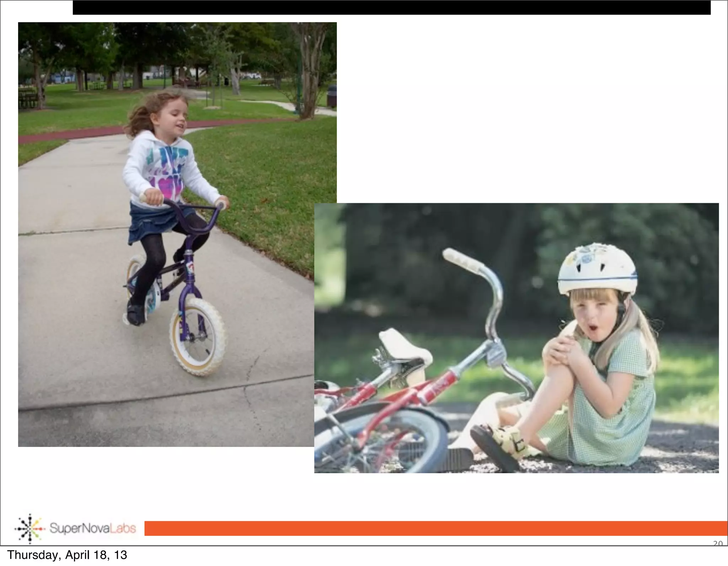Click the SuperNovaLabs brand name text
This screenshot has height=566, width=728.
(x=92, y=528)
